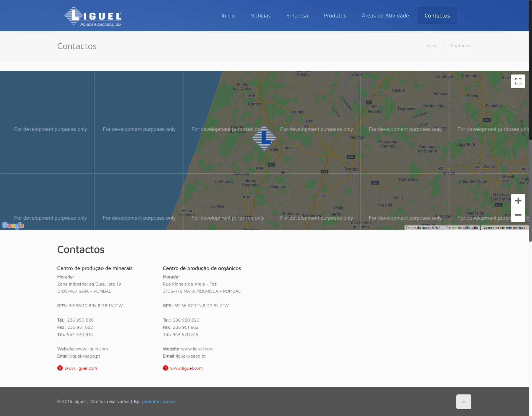The height and width of the screenshot is (416, 532).
Task: Click the Liguel marker on map
Action: click(x=264, y=138)
